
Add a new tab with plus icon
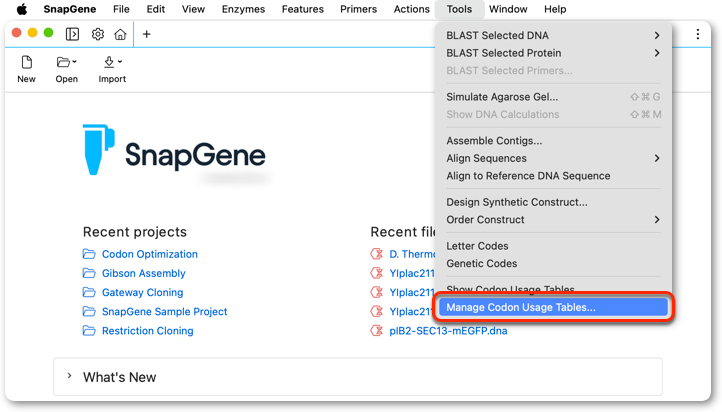146,34
